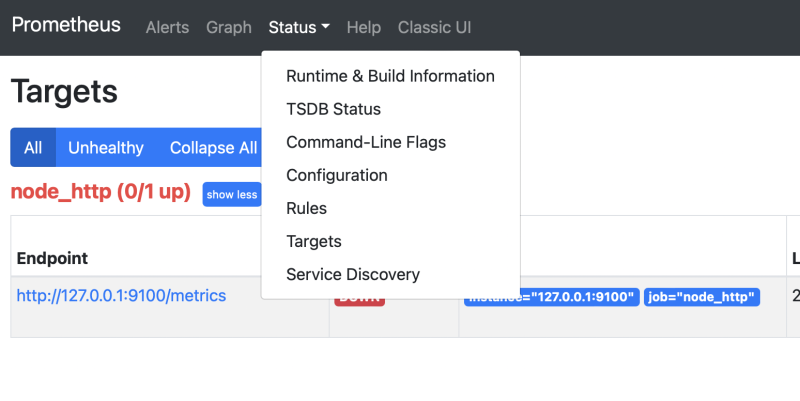The width and height of the screenshot is (800, 401).
Task: Go to the Graph page
Action: [x=229, y=27]
